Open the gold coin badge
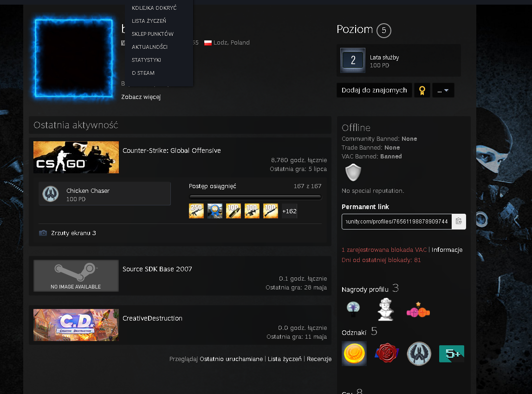Viewport: 532px width, 394px height. tap(354, 354)
